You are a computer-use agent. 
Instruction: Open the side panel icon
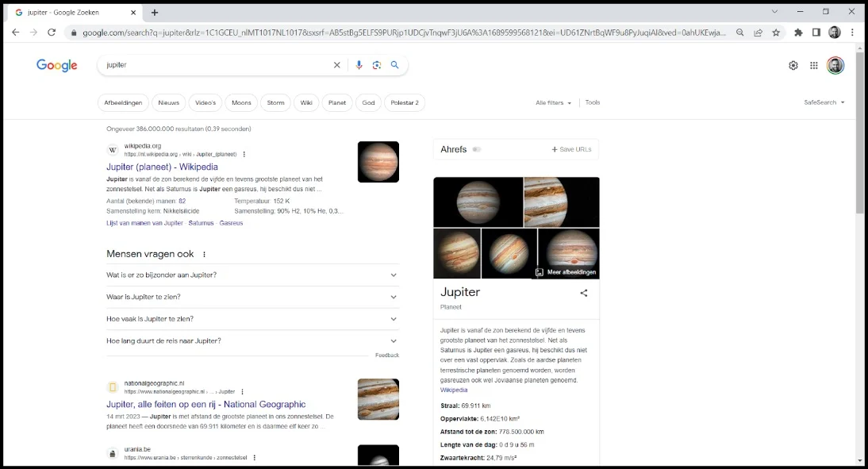coord(816,33)
